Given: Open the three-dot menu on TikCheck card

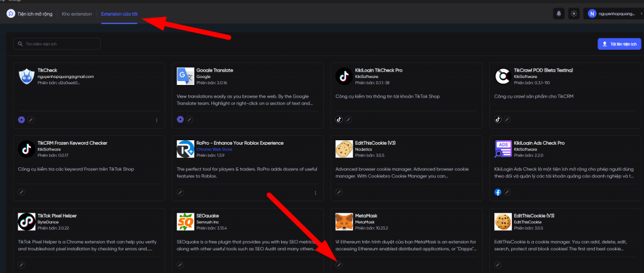Looking at the screenshot, I should [x=157, y=120].
